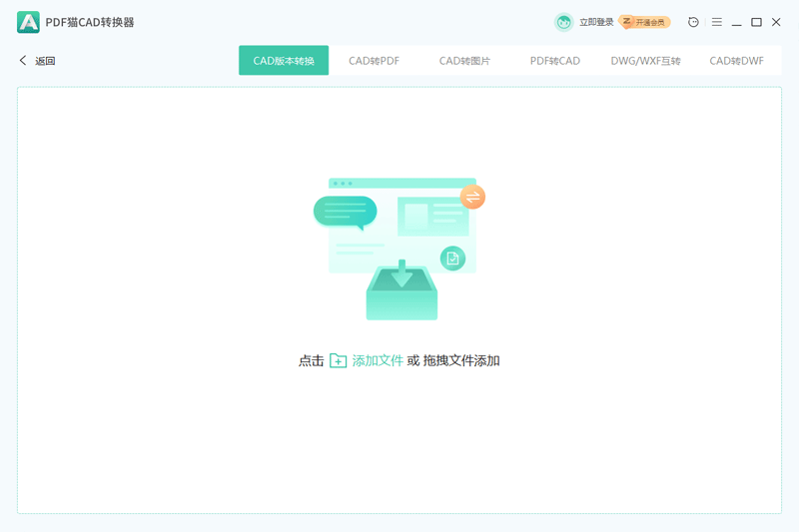Click the back arrow icon

coord(23,61)
